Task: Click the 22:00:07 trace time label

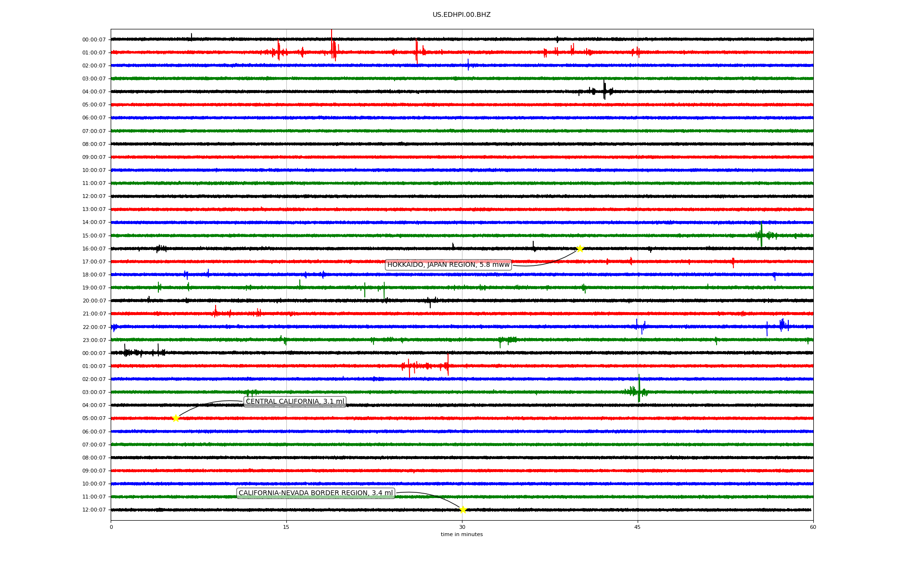Action: tap(94, 328)
